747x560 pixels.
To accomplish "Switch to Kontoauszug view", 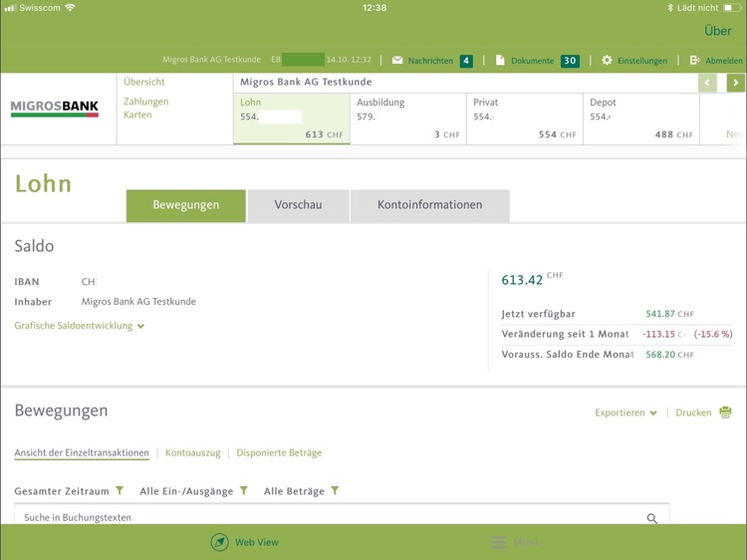I will (x=193, y=452).
